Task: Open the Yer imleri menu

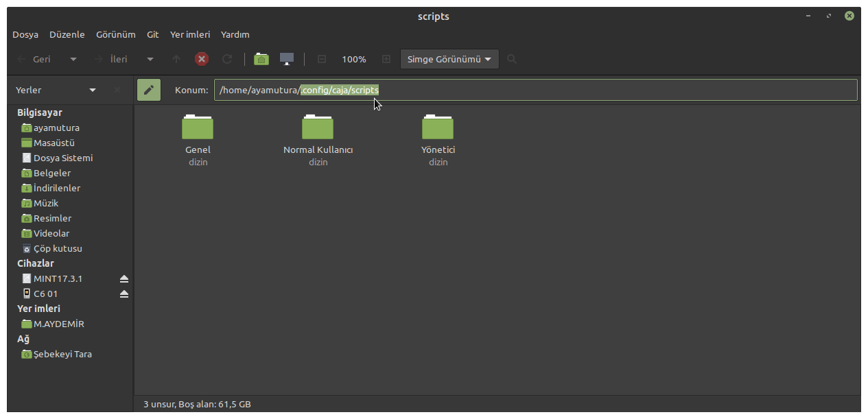Action: pyautogui.click(x=190, y=34)
